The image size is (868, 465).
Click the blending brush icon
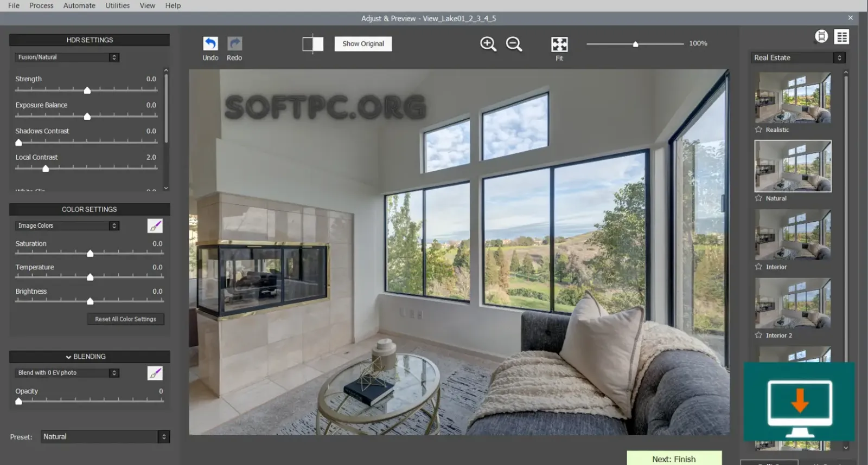coord(155,373)
